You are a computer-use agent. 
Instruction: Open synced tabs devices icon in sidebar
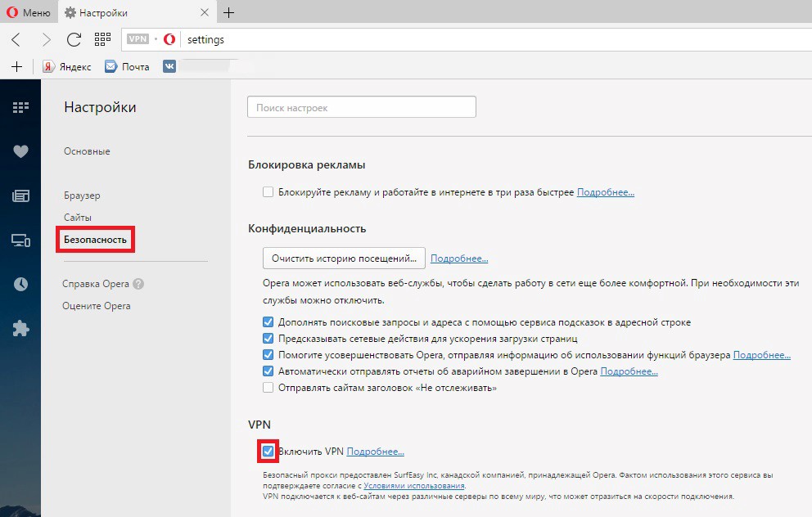(x=20, y=241)
